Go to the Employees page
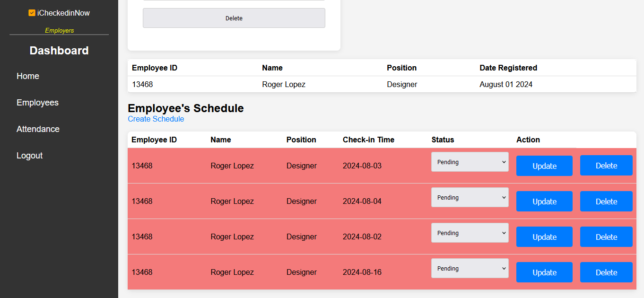The image size is (644, 298). pyautogui.click(x=37, y=103)
